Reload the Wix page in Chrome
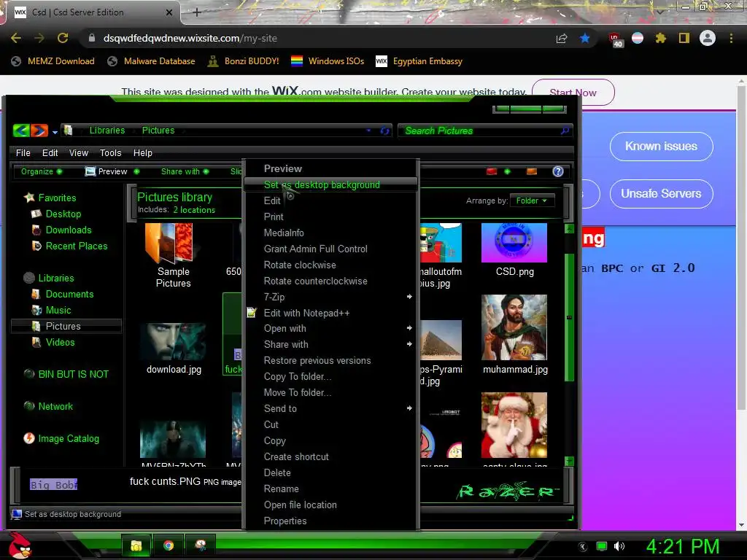This screenshot has height=560, width=747. (x=63, y=38)
